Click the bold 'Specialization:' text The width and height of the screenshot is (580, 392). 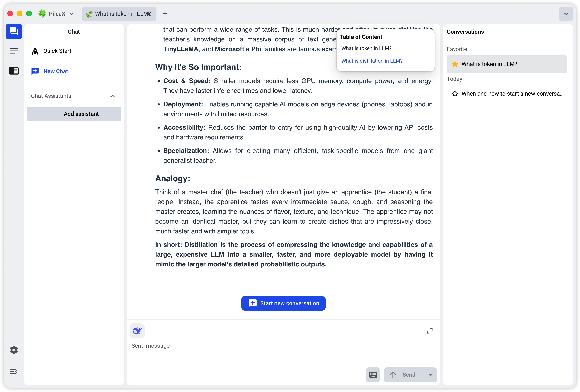tap(186, 151)
